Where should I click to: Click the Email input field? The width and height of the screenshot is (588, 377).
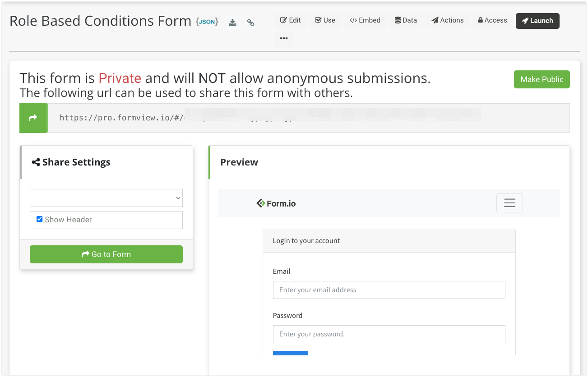[x=389, y=290]
